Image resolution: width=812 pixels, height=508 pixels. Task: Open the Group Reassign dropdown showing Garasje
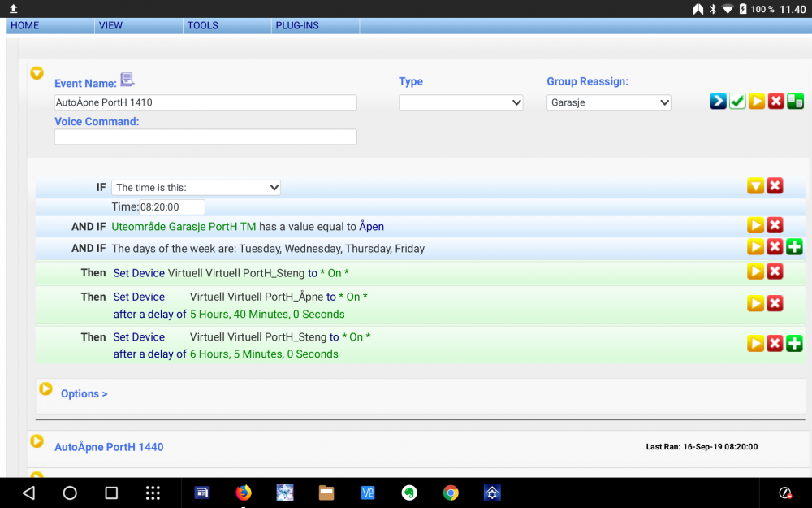click(x=608, y=102)
